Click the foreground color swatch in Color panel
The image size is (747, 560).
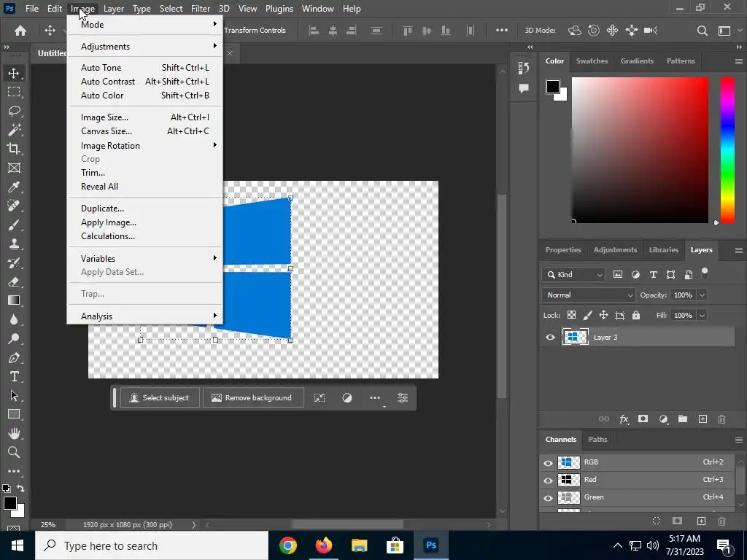pyautogui.click(x=553, y=87)
